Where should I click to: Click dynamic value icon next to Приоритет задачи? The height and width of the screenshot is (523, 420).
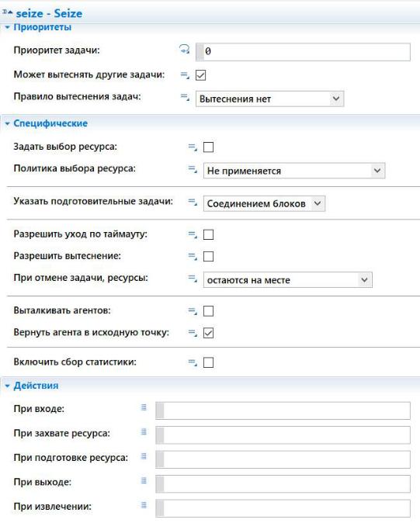[x=185, y=50]
